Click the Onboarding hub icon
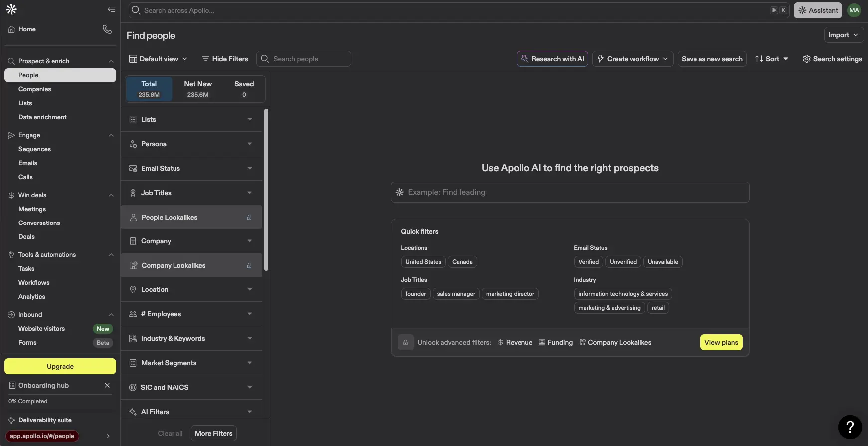This screenshot has height=446, width=868. pyautogui.click(x=12, y=385)
